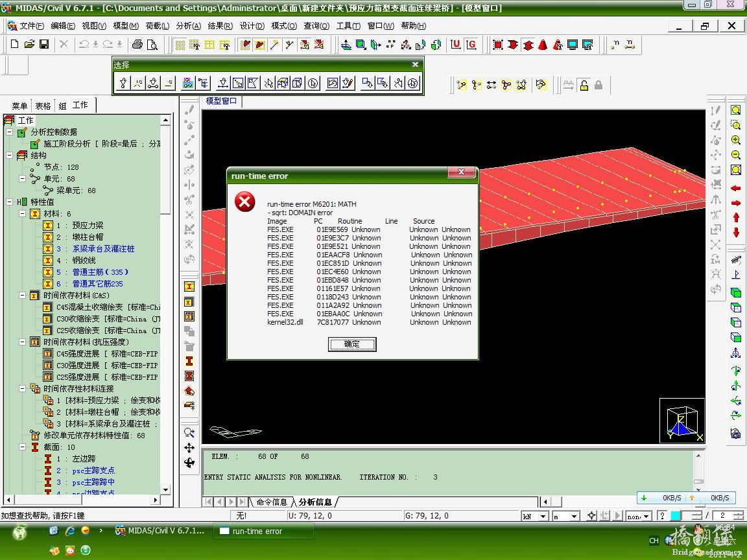The width and height of the screenshot is (747, 560).
Task: Click the red U toolbar icon
Action: tap(455, 44)
